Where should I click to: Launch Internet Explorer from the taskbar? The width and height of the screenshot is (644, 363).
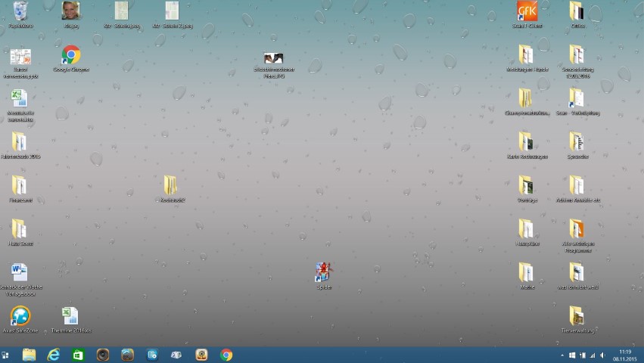pos(53,355)
